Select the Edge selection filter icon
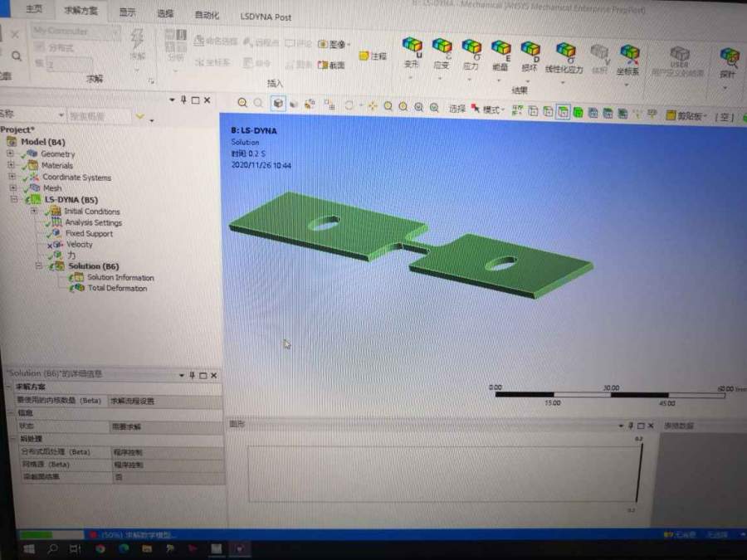The width and height of the screenshot is (747, 560). click(548, 111)
